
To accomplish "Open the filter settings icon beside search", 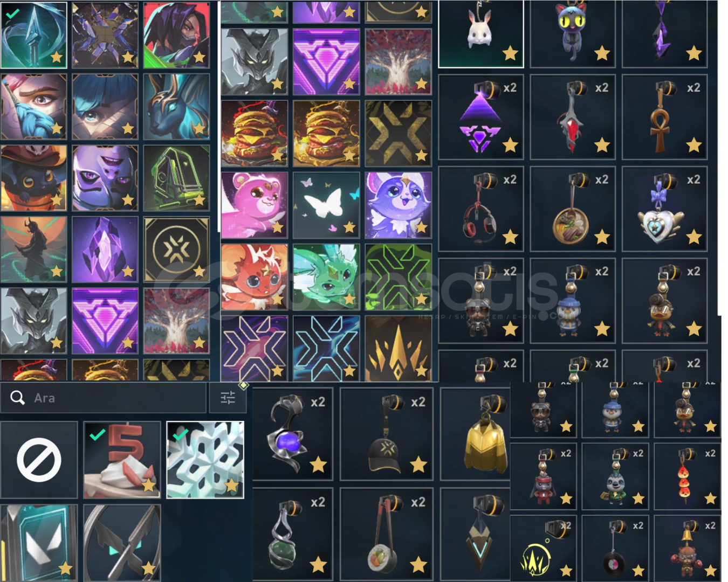I will tap(228, 398).
